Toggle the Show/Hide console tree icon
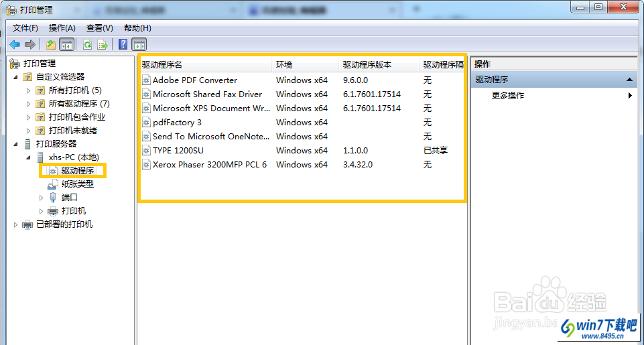Screen dimensions: 644x345 pos(66,44)
